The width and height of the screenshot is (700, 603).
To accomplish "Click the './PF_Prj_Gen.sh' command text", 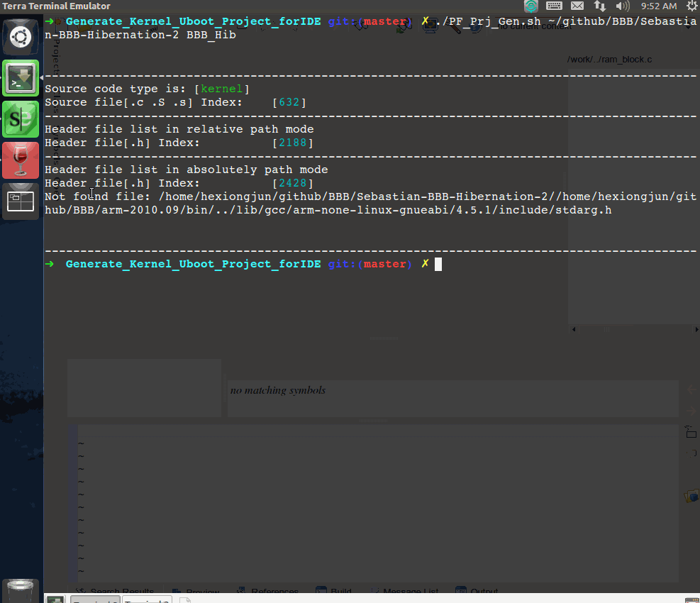I will pos(488,21).
